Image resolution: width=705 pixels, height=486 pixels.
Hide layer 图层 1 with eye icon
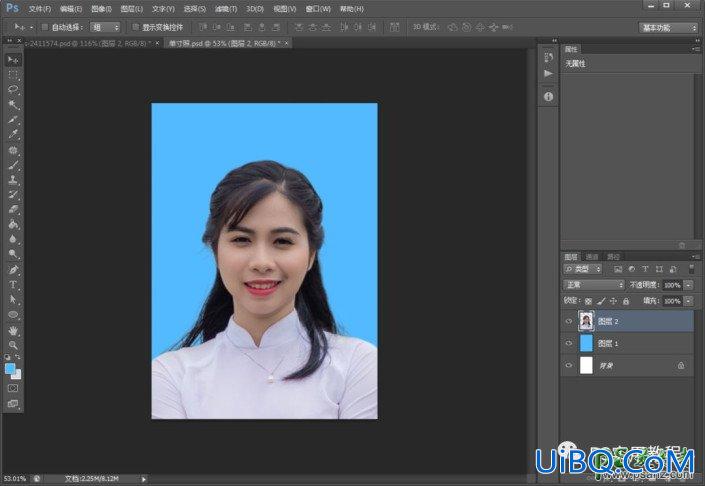(x=569, y=343)
